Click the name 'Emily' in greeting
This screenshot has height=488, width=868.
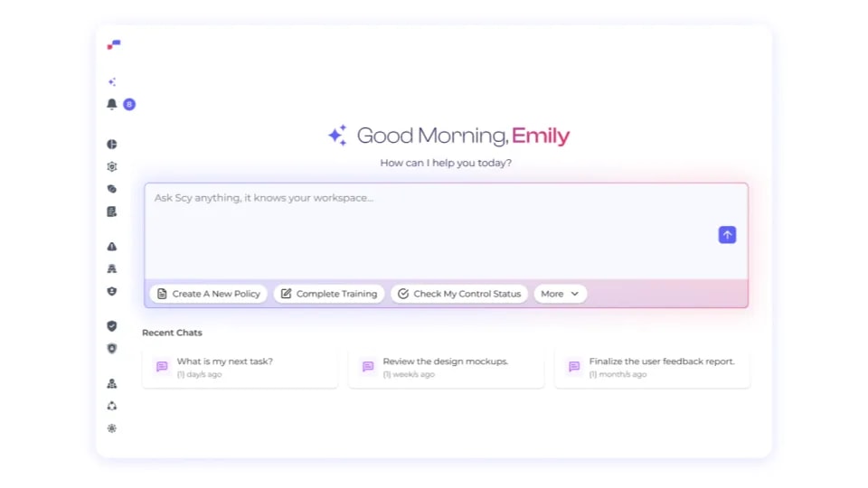(x=541, y=136)
